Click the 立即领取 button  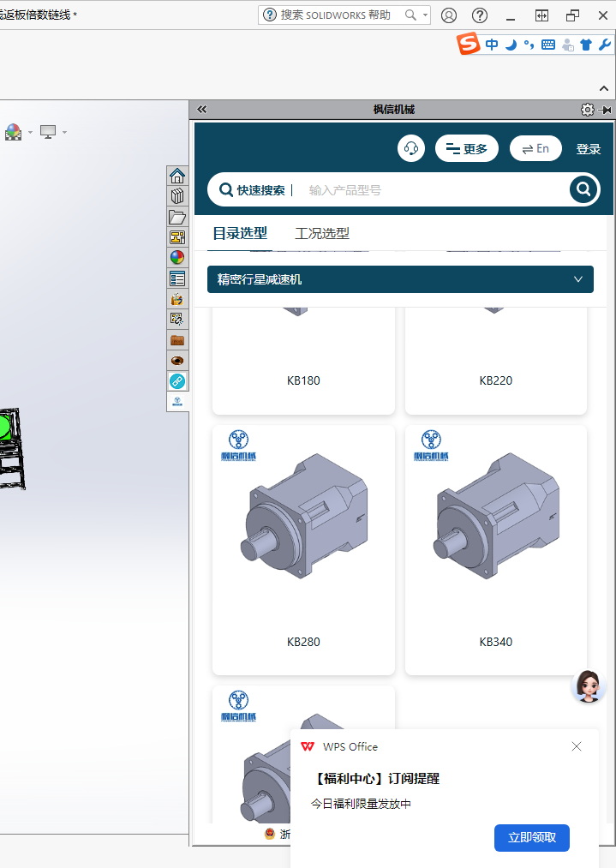pos(531,837)
